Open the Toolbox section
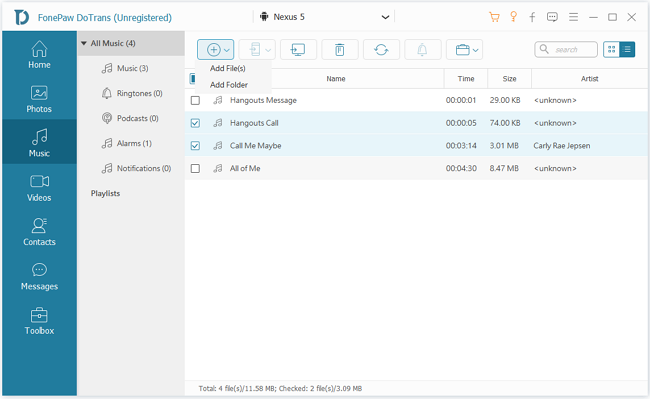 39,321
